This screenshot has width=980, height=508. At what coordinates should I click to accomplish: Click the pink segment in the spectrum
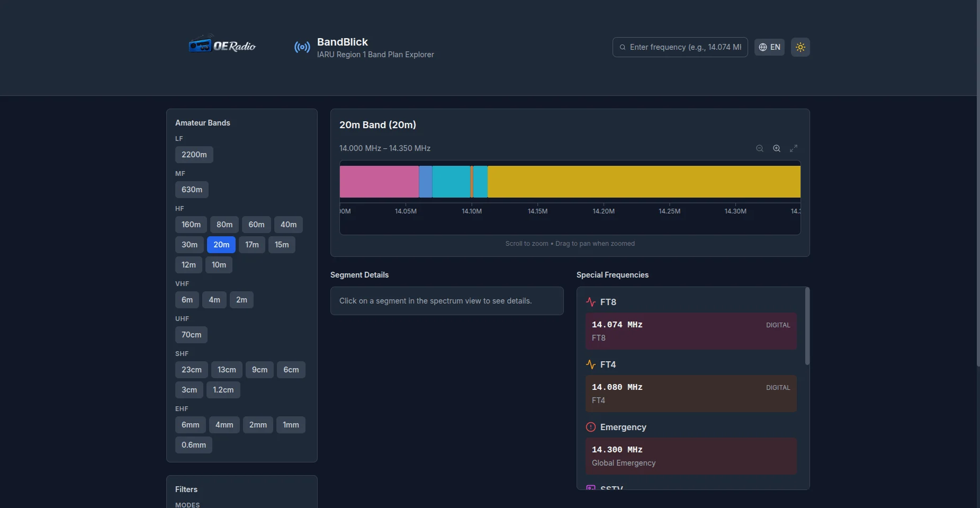[x=379, y=182]
